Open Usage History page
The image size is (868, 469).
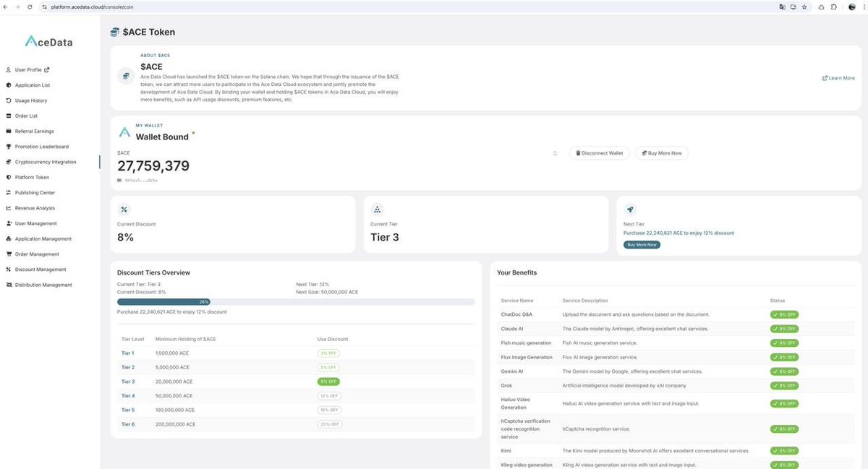pyautogui.click(x=26, y=100)
